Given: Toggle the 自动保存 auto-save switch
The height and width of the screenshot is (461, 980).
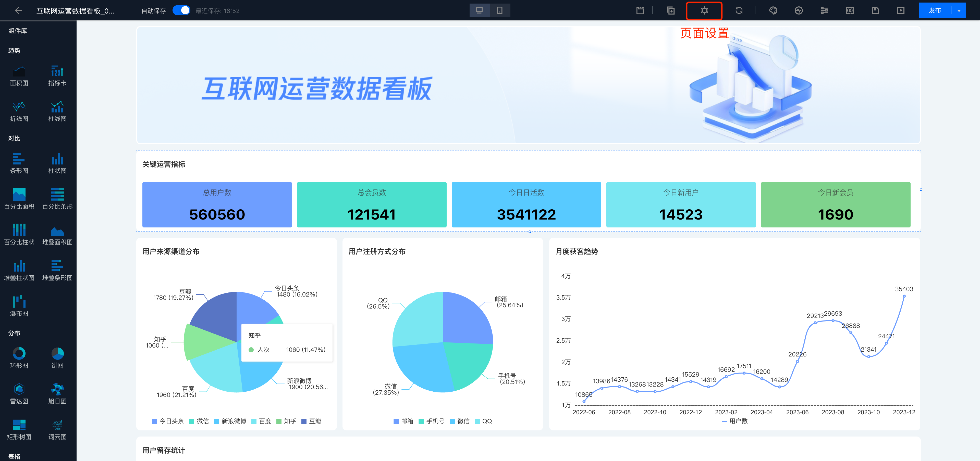Looking at the screenshot, I should 181,11.
